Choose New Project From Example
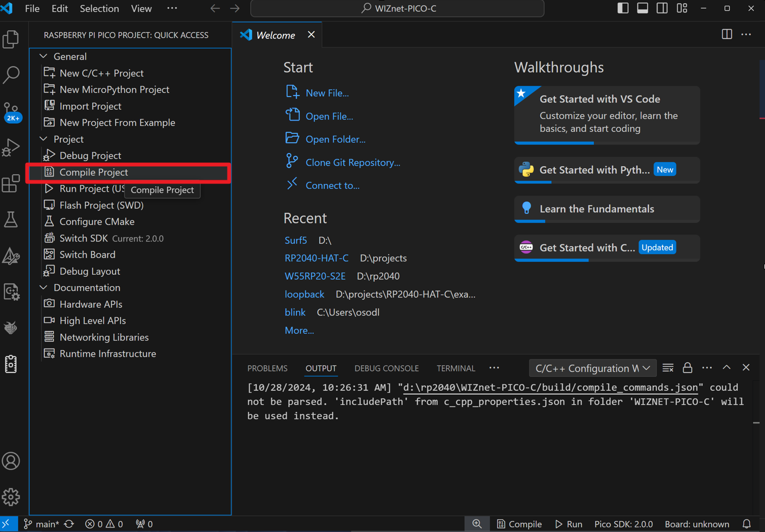Screen dimensions: 765x532 [x=117, y=123]
